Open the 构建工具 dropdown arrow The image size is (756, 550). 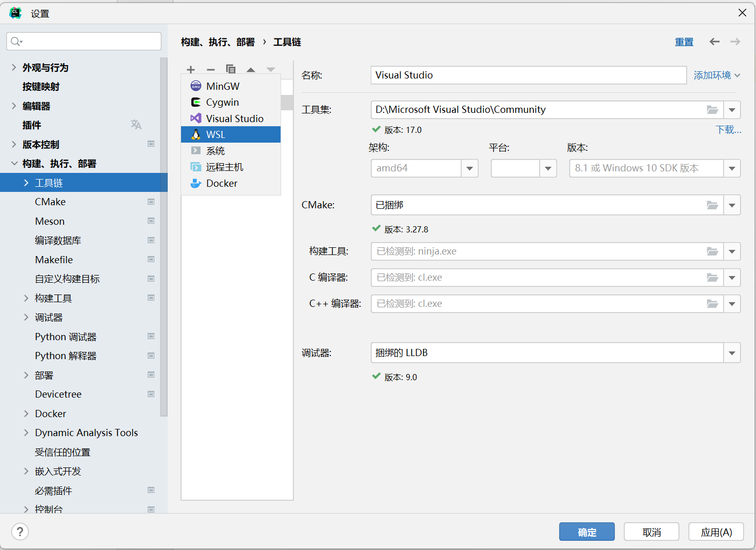pos(732,251)
